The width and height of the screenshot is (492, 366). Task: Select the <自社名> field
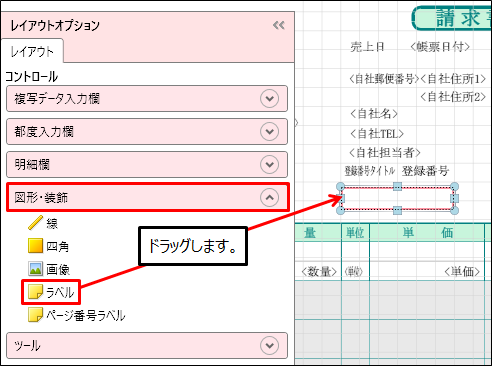click(x=374, y=114)
